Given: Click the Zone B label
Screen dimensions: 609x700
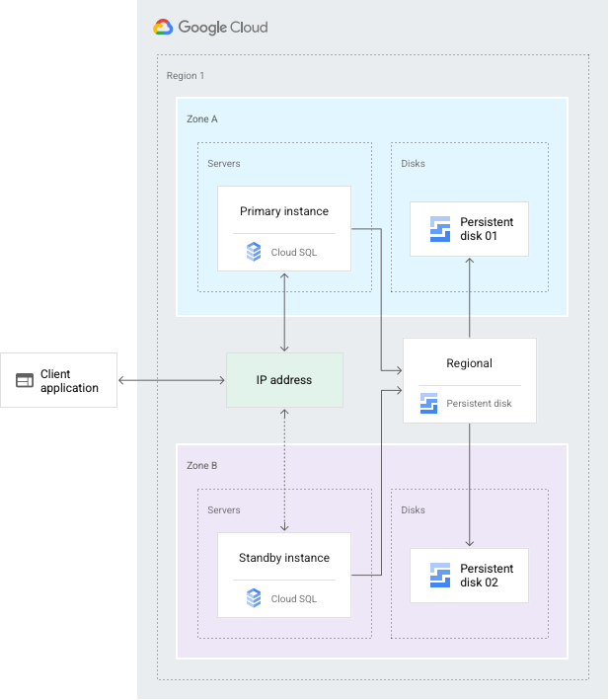Looking at the screenshot, I should pyautogui.click(x=201, y=465).
